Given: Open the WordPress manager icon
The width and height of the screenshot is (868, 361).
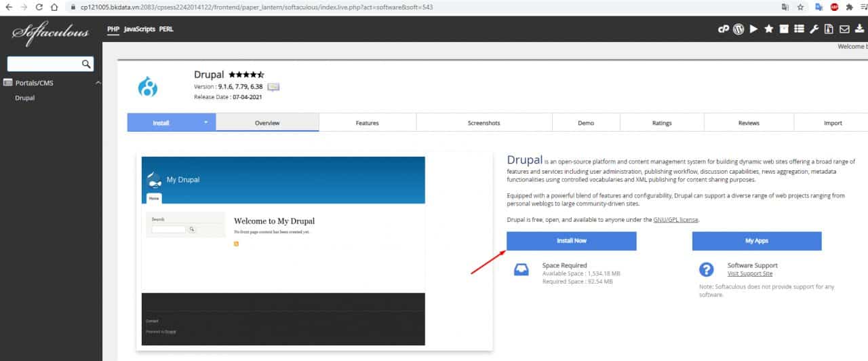Looking at the screenshot, I should 738,29.
